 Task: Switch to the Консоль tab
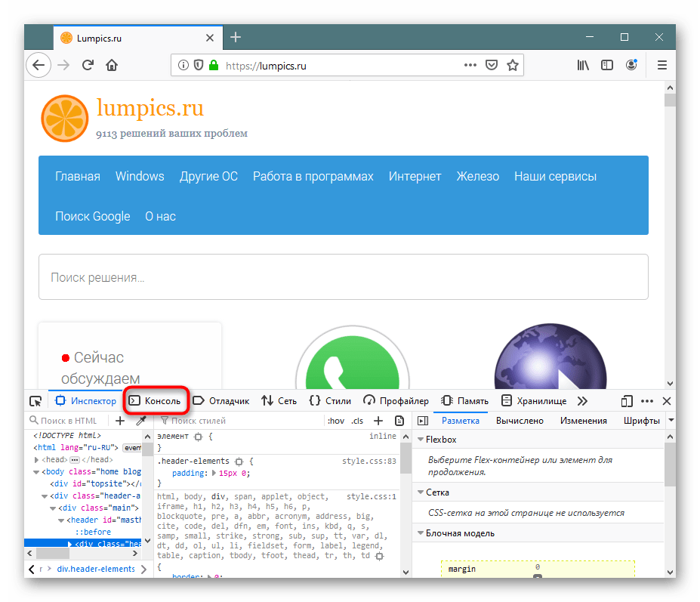pos(156,401)
